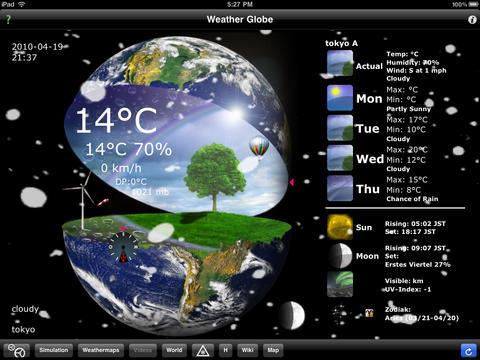Tap the wind compass dial on globe
The height and width of the screenshot is (360, 480).
pyautogui.click(x=123, y=248)
